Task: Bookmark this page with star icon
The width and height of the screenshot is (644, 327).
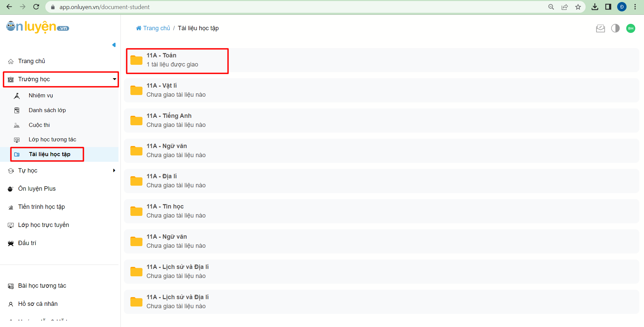Action: 578,7
